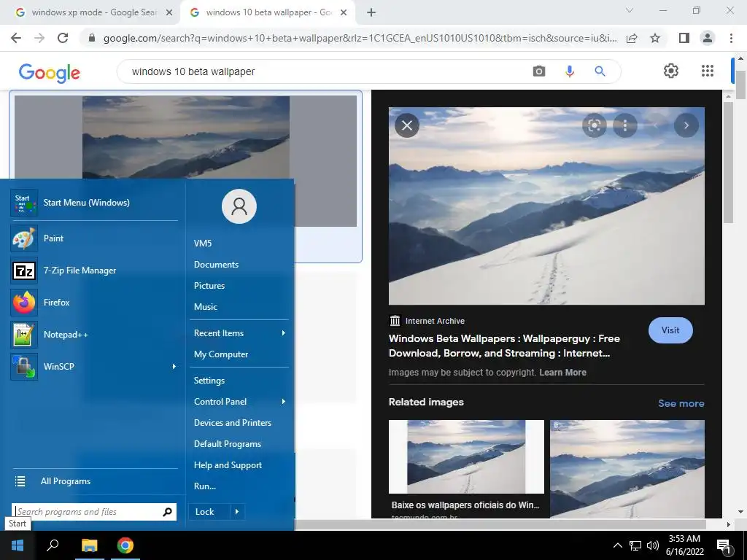
Task: Open taskbar search magnifier
Action: (x=53, y=545)
